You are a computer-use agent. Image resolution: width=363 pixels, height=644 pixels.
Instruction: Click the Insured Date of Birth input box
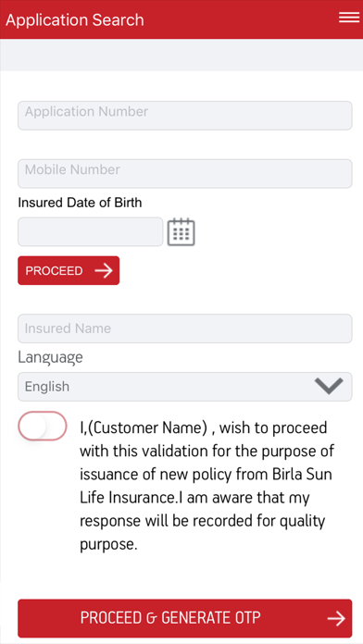tap(91, 231)
